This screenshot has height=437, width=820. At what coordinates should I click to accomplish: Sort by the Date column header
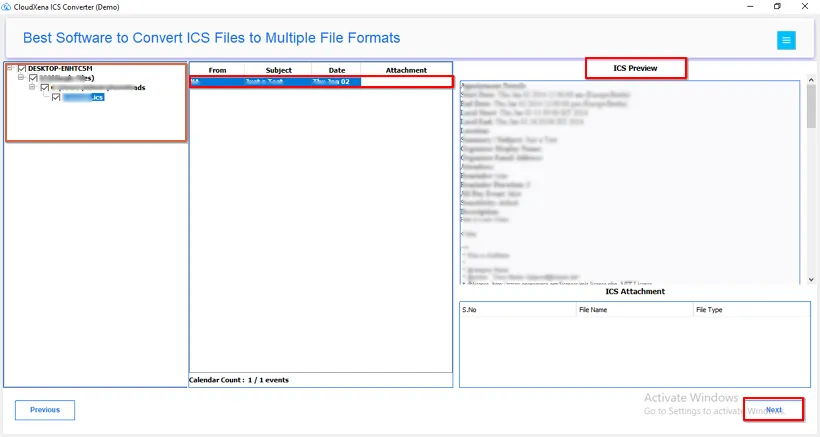(x=336, y=70)
